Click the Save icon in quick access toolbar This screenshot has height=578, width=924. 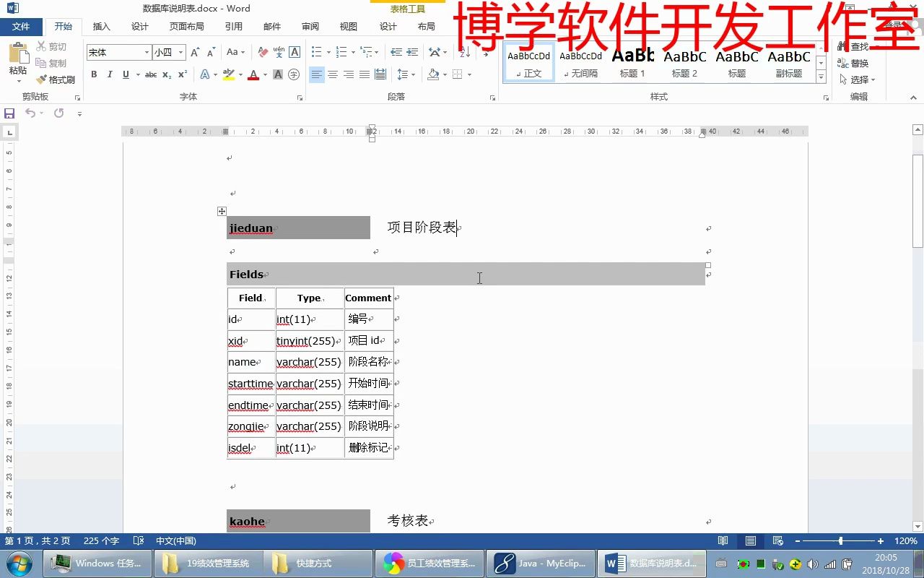click(x=9, y=113)
